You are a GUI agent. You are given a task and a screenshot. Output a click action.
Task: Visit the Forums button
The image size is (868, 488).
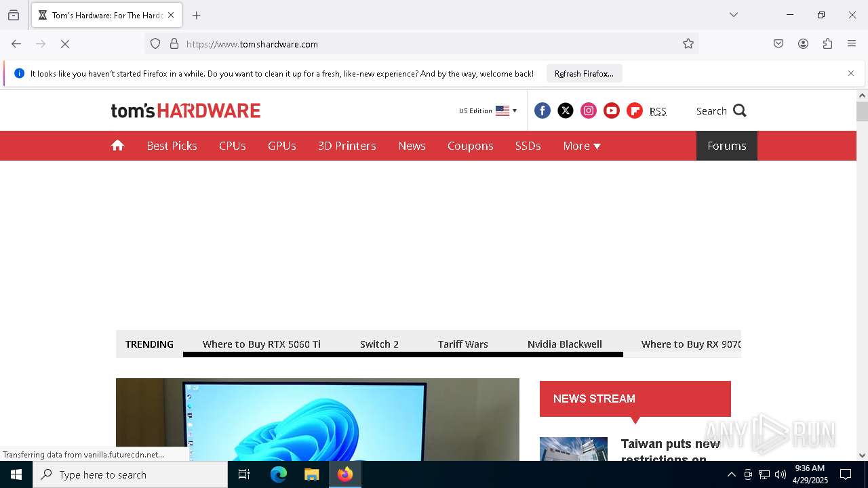727,146
